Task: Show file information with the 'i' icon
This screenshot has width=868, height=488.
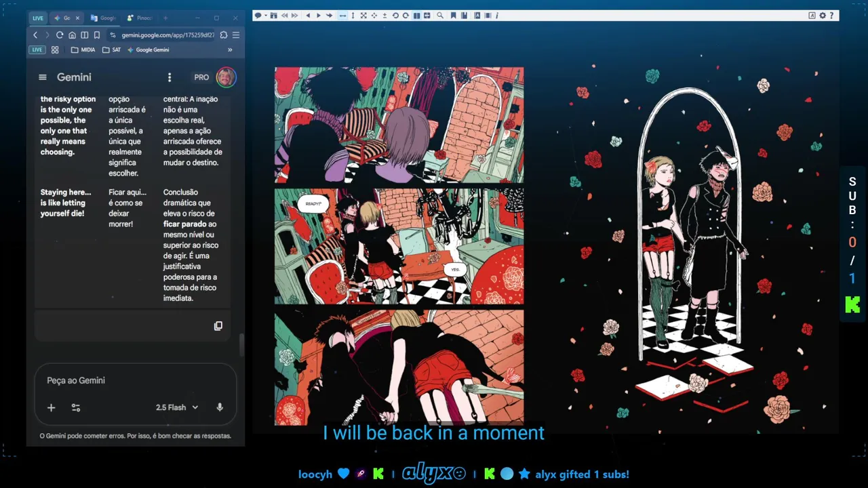Action: point(497,16)
